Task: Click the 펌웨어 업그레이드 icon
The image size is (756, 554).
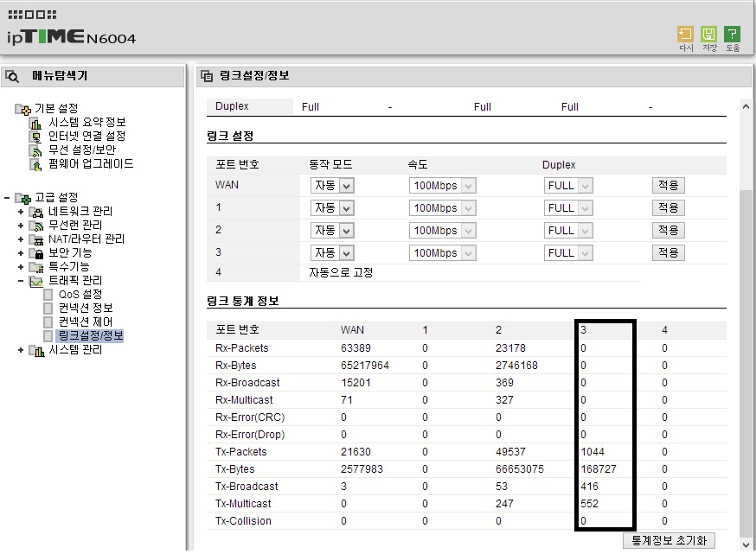Action: tap(35, 165)
